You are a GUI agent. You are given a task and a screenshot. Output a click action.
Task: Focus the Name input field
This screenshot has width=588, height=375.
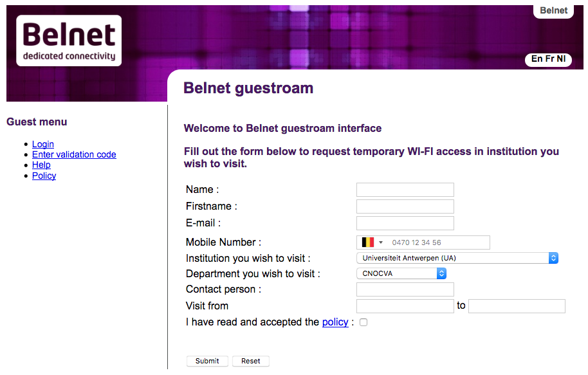(x=405, y=190)
